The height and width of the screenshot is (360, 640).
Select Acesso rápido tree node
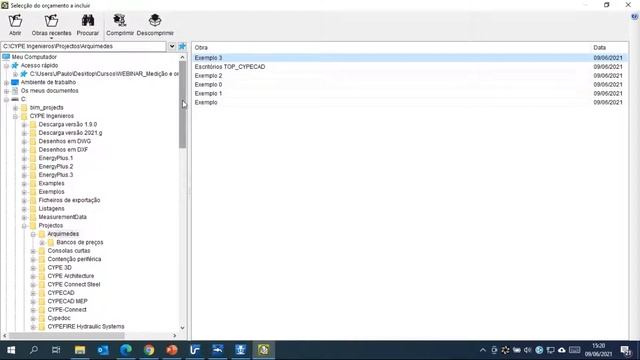[39, 65]
